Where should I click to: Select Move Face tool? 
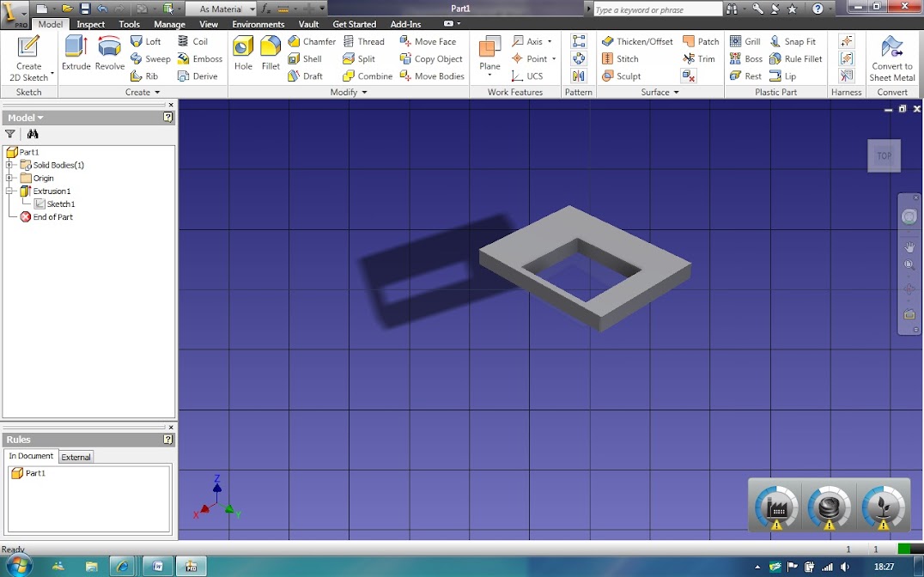coord(428,41)
